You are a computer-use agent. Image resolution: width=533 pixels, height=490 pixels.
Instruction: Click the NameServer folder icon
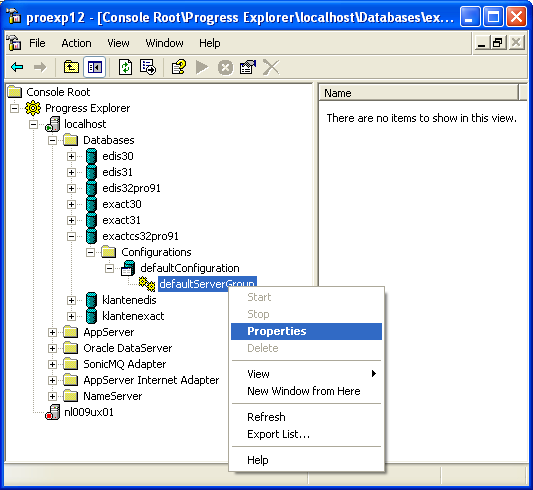(x=71, y=396)
